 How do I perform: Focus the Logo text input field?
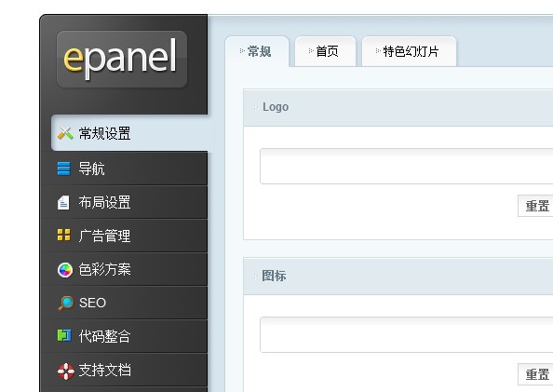[x=406, y=166]
